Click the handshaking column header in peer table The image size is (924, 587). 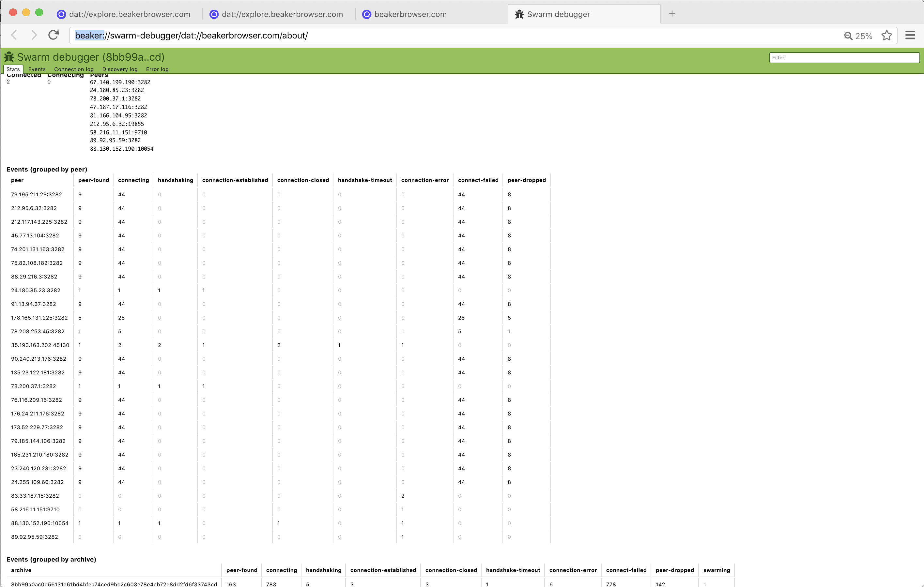175,180
